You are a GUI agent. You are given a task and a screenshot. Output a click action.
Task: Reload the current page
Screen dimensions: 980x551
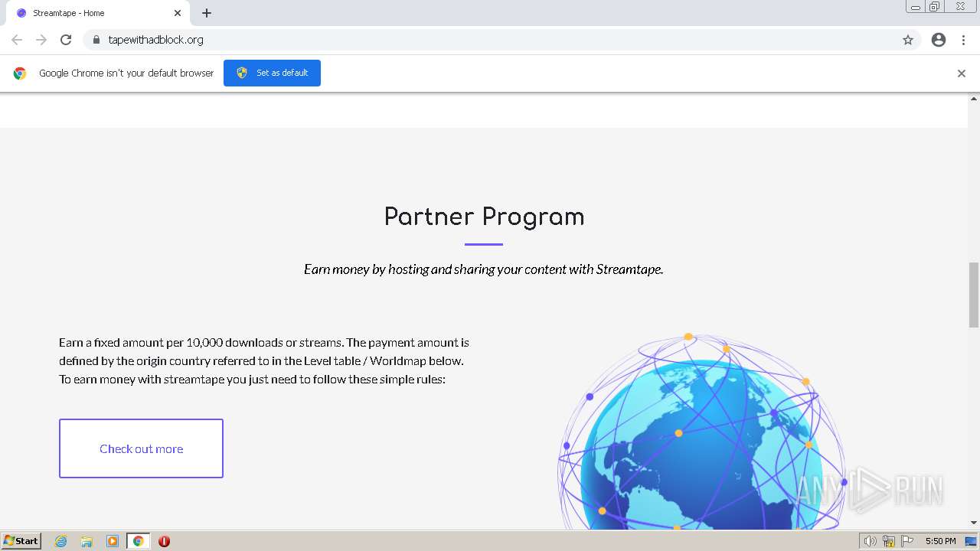point(66,40)
